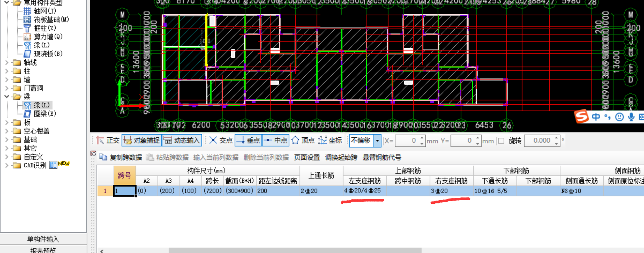Click the left arrow of table scrollbar
The height and width of the screenshot is (253, 644).
[102, 251]
